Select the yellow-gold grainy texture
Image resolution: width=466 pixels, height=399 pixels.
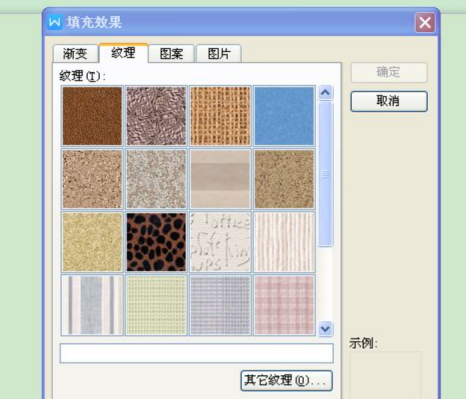92,242
